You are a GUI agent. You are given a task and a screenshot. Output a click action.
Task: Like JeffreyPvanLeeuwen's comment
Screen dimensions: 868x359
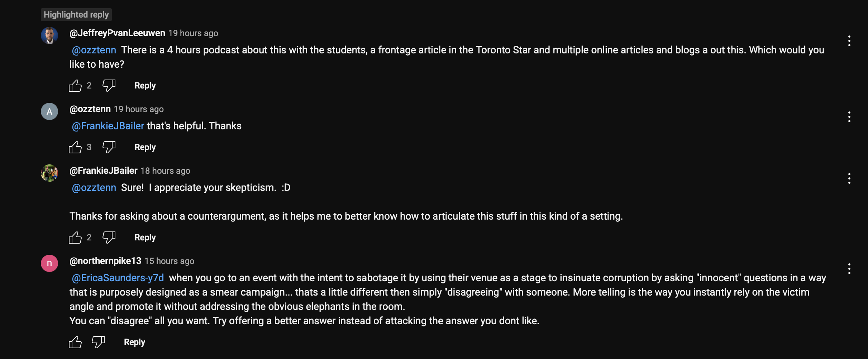tap(75, 86)
